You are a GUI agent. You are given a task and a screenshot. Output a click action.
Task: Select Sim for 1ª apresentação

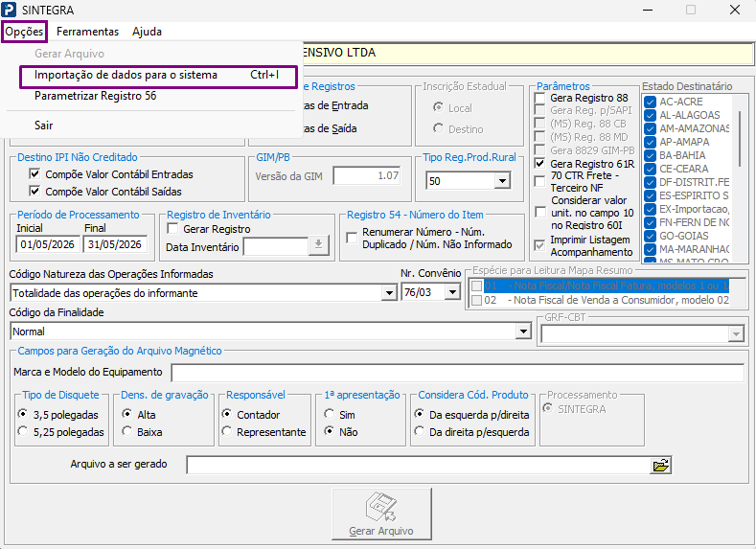[x=330, y=414]
